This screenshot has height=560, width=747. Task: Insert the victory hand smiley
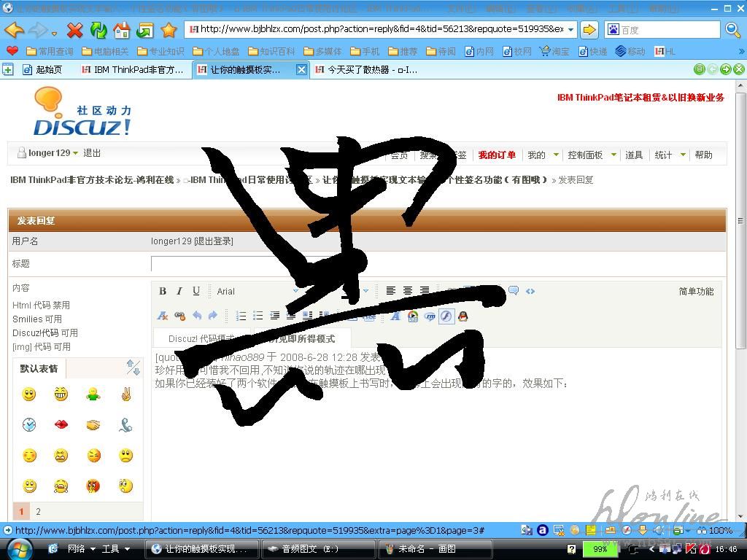[125, 394]
